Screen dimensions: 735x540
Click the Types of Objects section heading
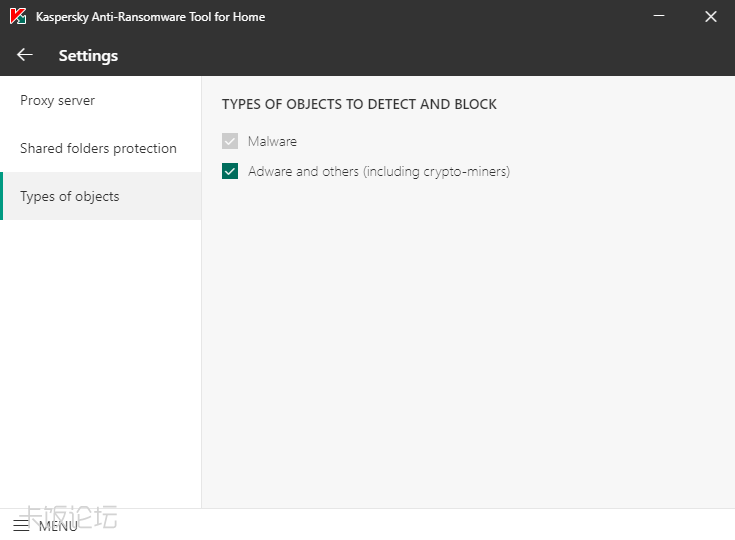(x=359, y=104)
